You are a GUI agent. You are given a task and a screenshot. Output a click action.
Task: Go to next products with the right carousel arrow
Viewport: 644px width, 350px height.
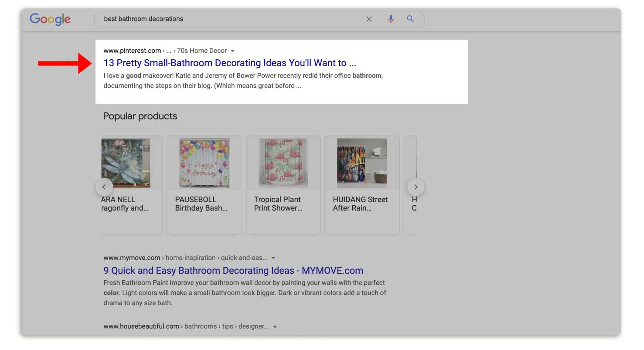click(416, 187)
